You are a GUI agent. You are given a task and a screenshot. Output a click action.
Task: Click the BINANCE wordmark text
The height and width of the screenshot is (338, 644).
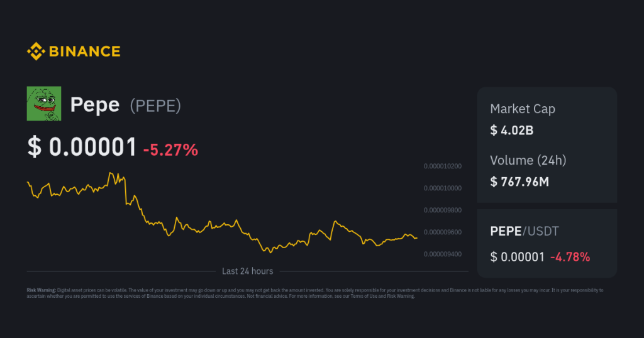coord(85,52)
